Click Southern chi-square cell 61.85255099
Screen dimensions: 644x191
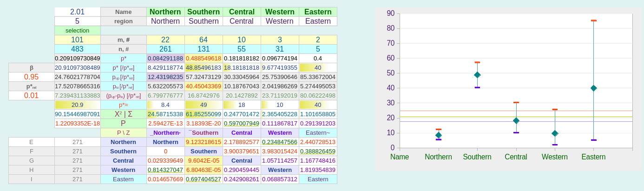click(x=204, y=114)
